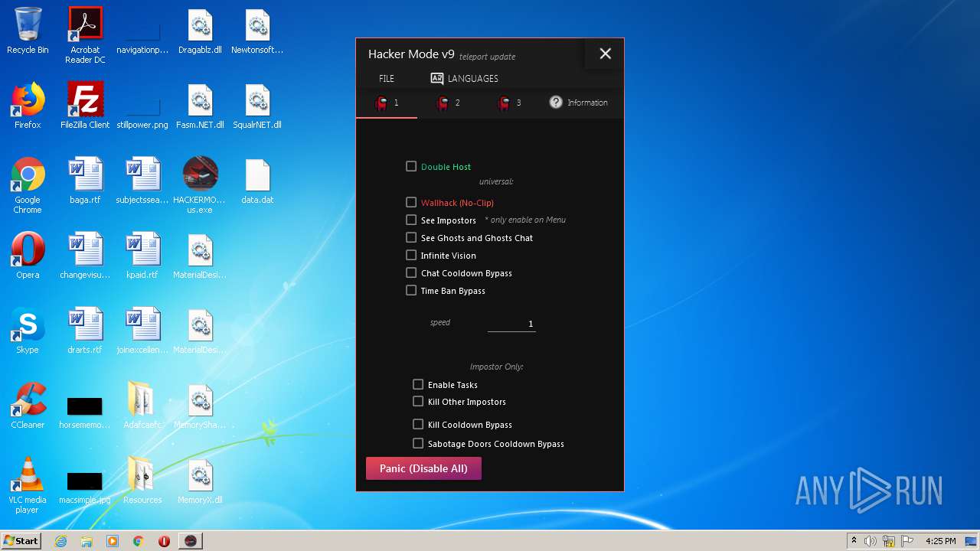
Task: Enable the Wallhack (No-Clip) checkbox
Action: point(411,202)
